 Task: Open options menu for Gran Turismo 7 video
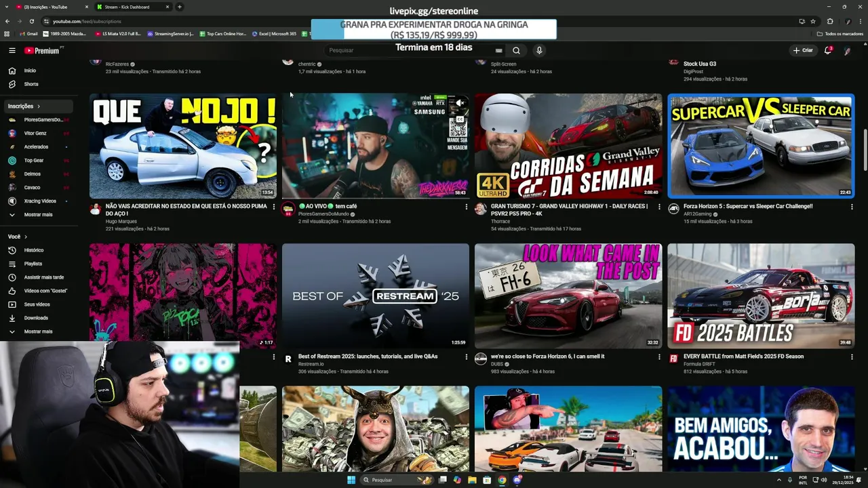coord(659,207)
